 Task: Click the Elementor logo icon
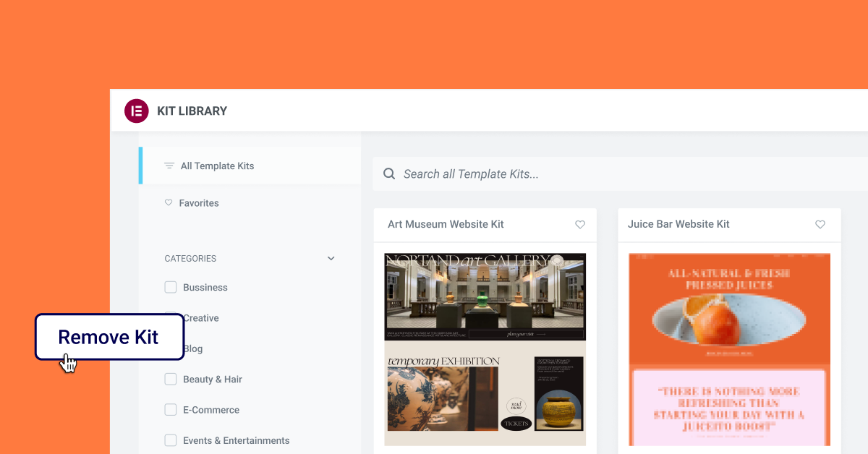point(136,111)
